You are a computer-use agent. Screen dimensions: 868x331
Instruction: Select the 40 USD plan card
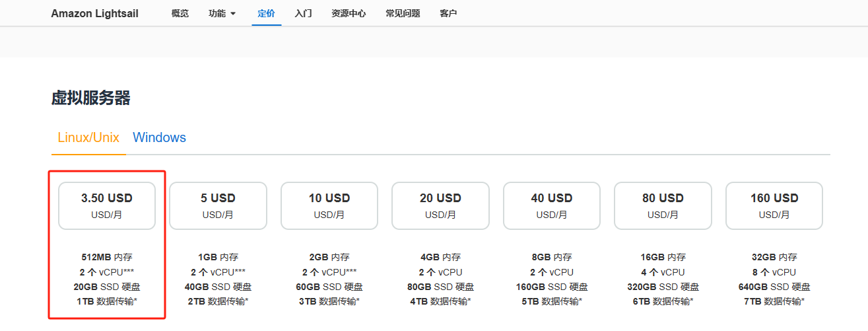[x=552, y=205]
